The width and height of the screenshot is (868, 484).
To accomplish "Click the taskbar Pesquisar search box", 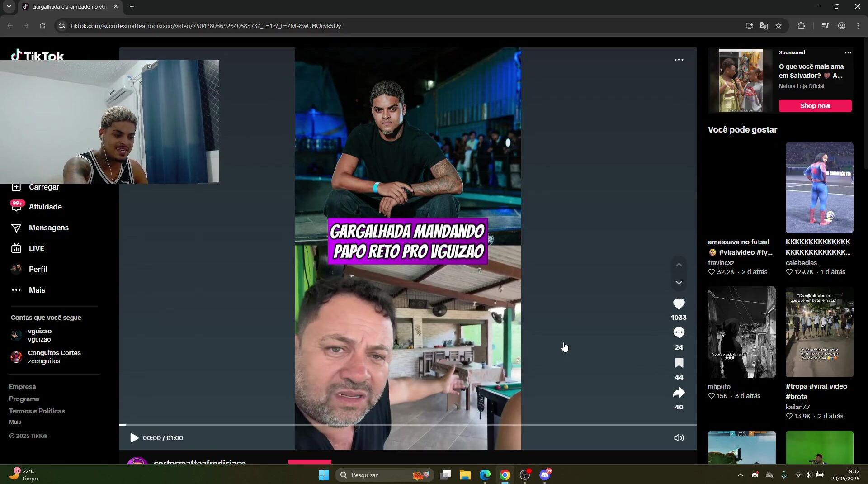I will pos(384,475).
